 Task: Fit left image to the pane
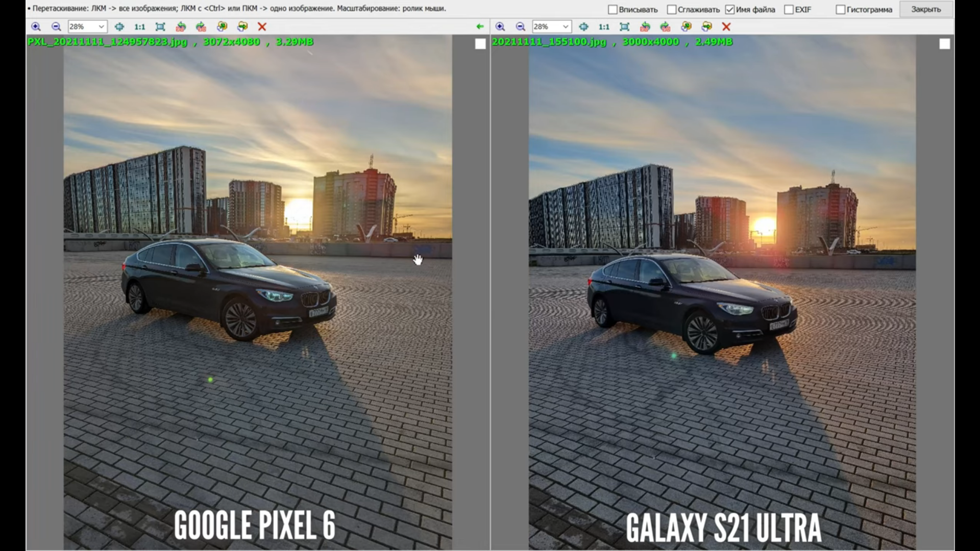(x=160, y=27)
